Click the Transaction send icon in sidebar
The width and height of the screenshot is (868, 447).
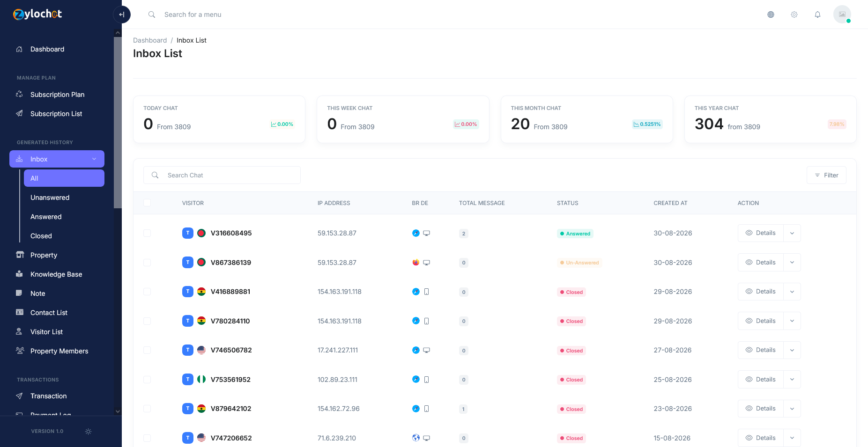[19, 396]
